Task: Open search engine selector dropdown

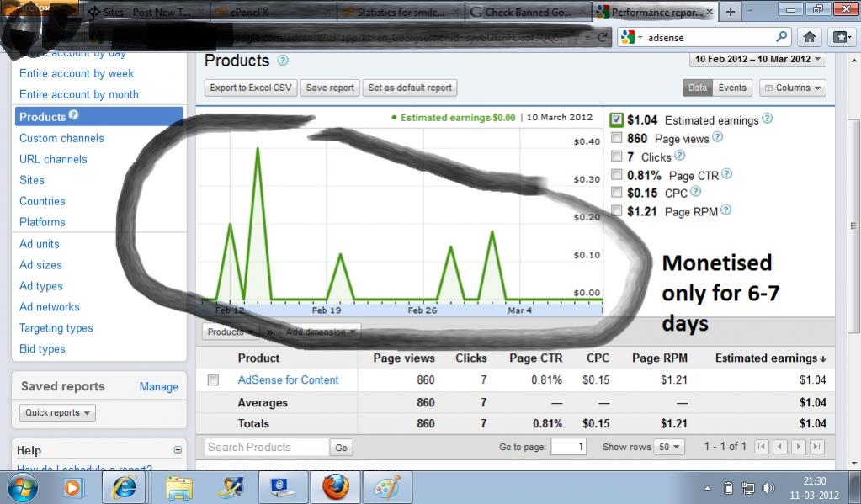Action: coord(631,37)
